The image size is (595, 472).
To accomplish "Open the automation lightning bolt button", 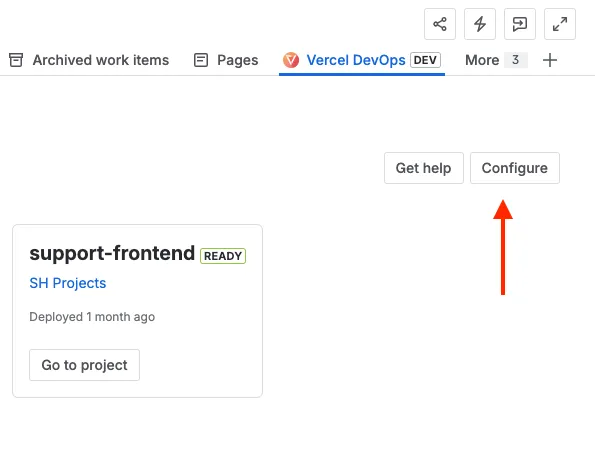I will (480, 24).
